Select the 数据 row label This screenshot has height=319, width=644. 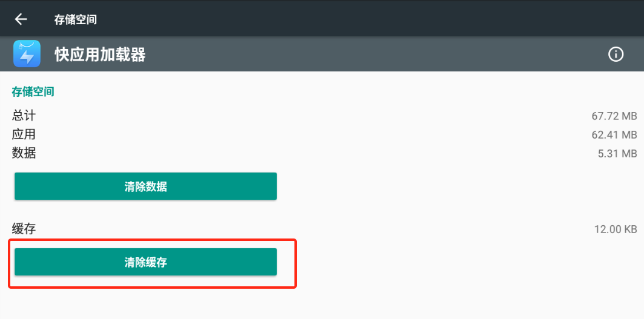(x=24, y=153)
